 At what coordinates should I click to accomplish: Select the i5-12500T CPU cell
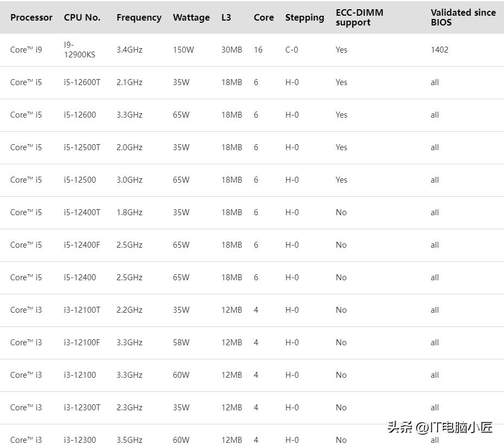pyautogui.click(x=82, y=147)
